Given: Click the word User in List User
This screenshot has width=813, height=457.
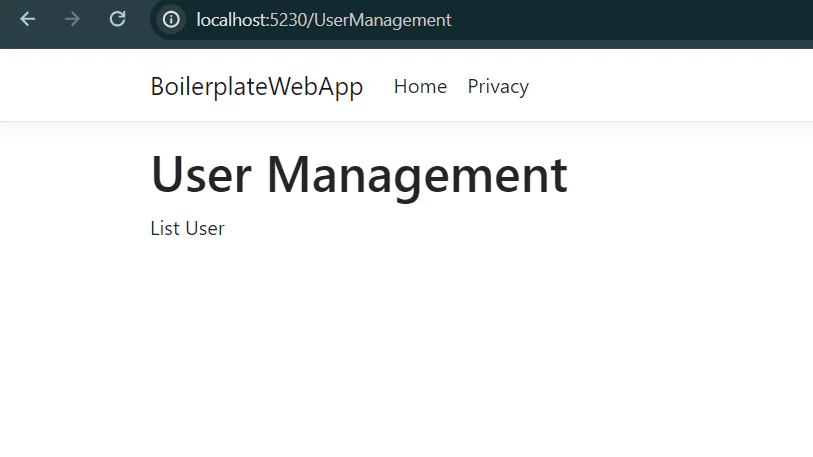Looking at the screenshot, I should point(205,228).
